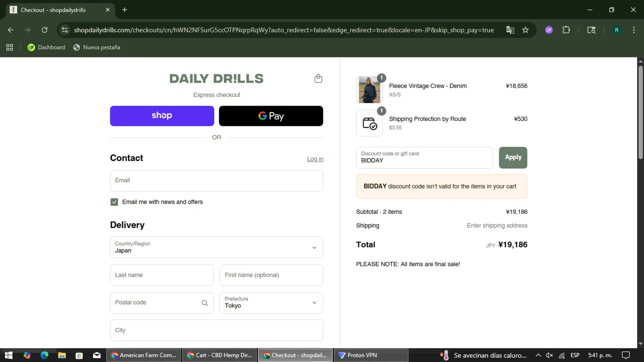The height and width of the screenshot is (362, 644).
Task: Open the Copilot icon in taskbar
Action: (x=27, y=355)
